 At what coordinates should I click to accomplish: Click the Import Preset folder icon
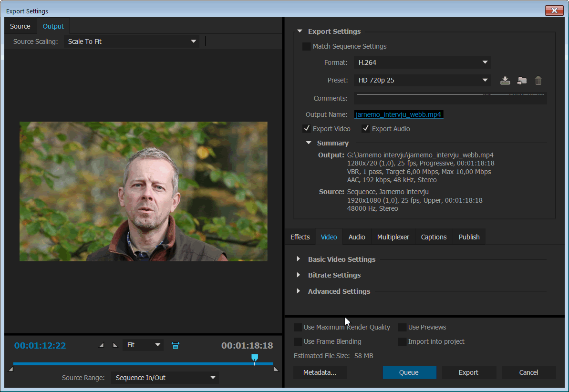point(522,81)
